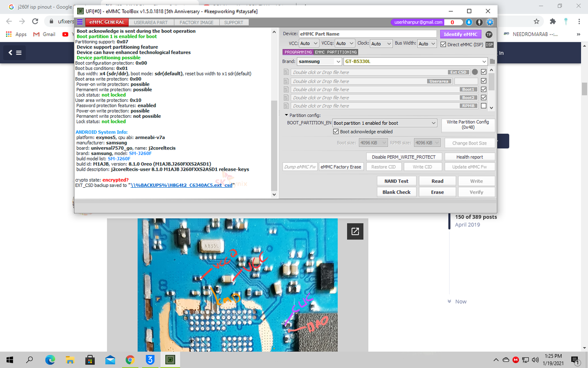
Task: Click the chip icon beside Ext CSD
Action: [475, 72]
